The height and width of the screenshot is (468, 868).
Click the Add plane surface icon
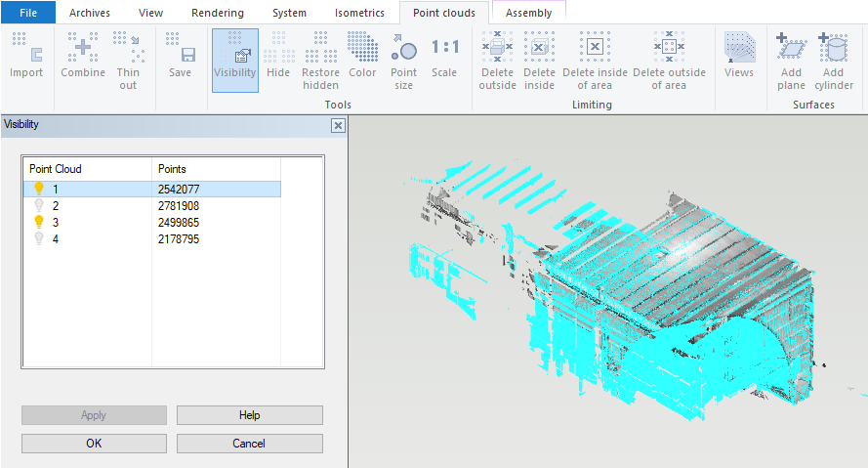point(791,61)
